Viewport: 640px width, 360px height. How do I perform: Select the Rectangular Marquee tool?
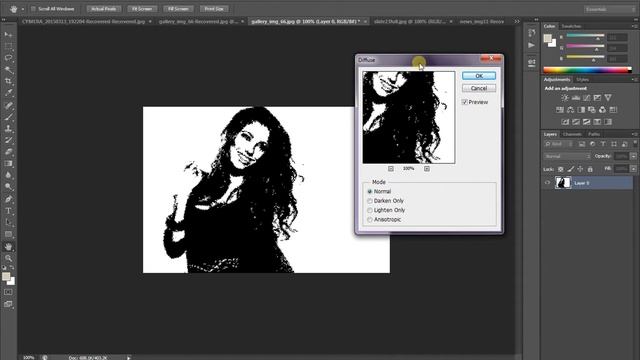tap(8, 46)
